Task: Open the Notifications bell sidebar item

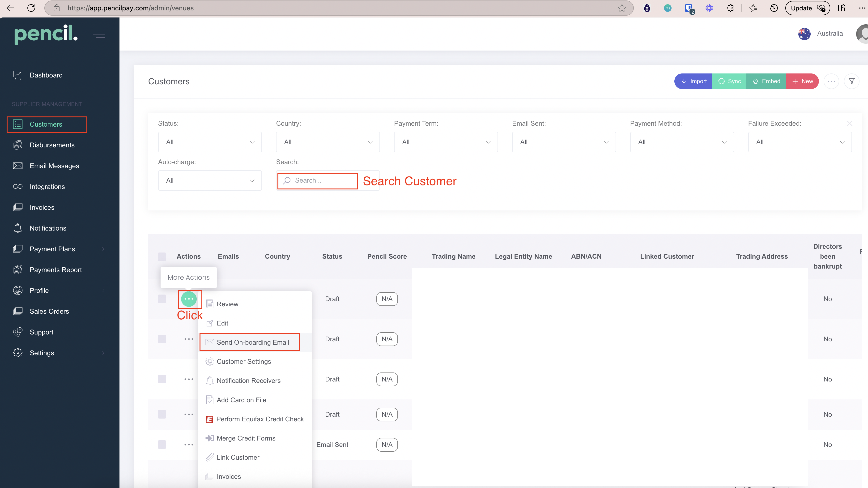Action: pos(48,228)
